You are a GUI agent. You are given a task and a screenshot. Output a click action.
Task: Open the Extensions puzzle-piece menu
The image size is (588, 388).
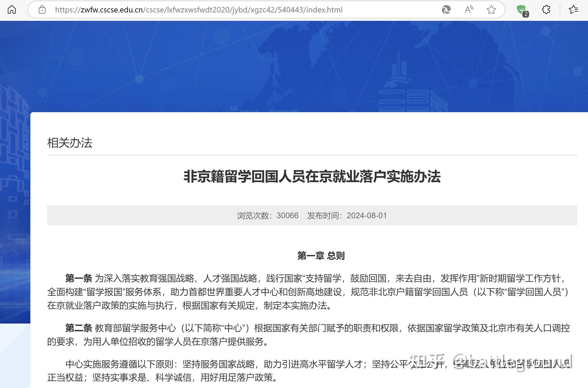546,10
